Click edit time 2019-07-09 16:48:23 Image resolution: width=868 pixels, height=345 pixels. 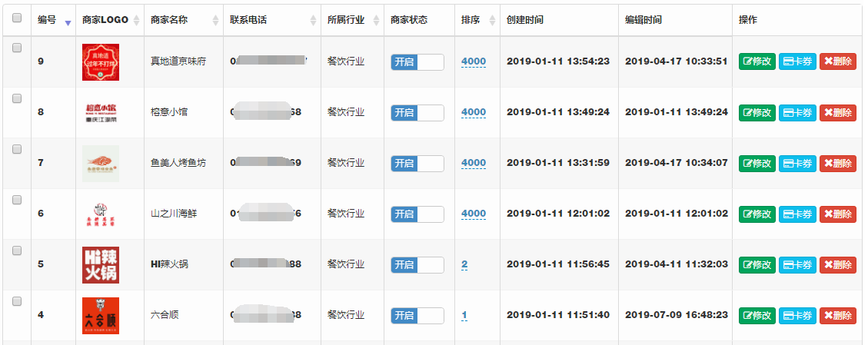coord(677,315)
